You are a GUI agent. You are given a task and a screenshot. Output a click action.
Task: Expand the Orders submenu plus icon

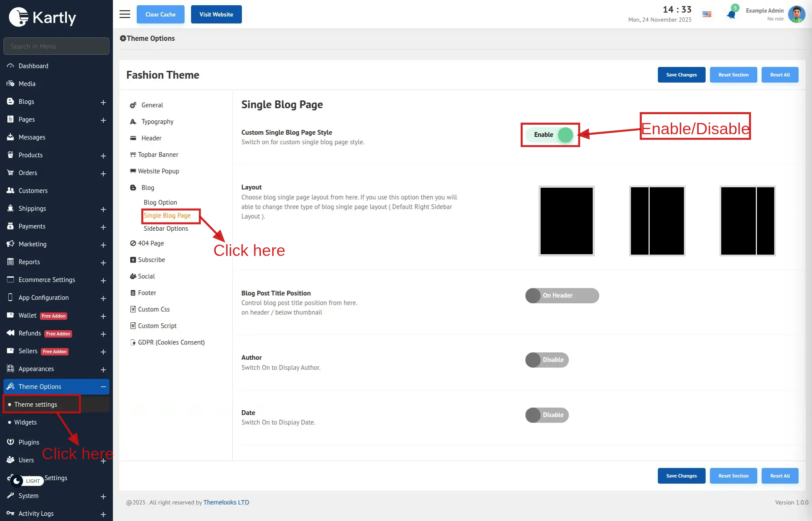coord(103,173)
